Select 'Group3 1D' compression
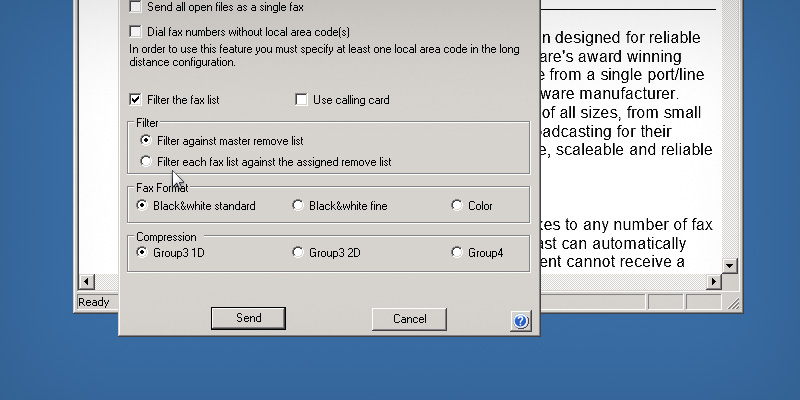 point(142,253)
